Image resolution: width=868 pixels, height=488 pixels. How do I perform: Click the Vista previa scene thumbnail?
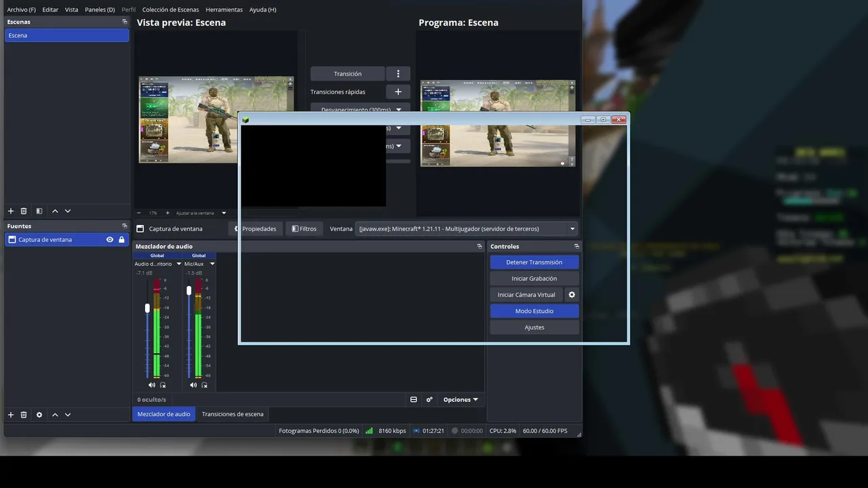click(216, 119)
